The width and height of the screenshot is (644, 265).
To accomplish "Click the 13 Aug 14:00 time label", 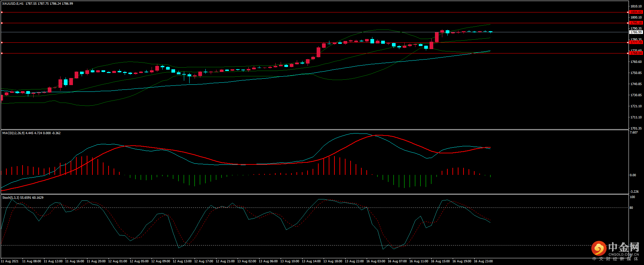I will pos(311,261).
